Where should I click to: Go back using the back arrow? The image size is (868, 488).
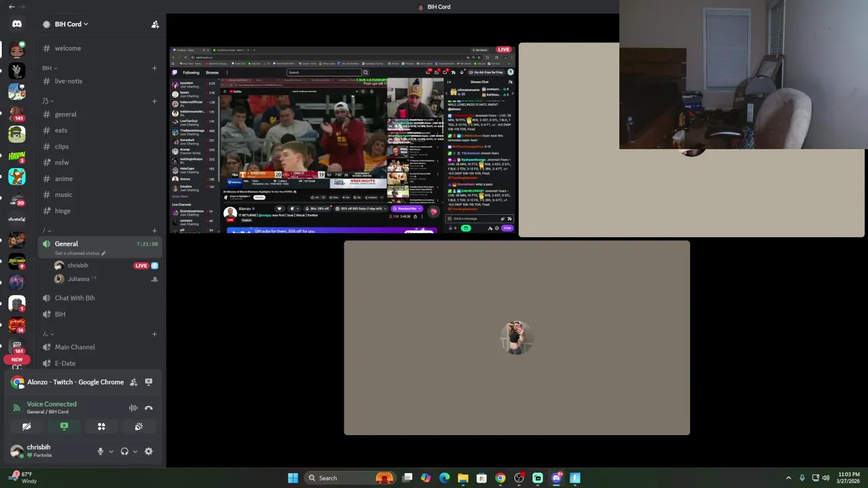pos(12,7)
